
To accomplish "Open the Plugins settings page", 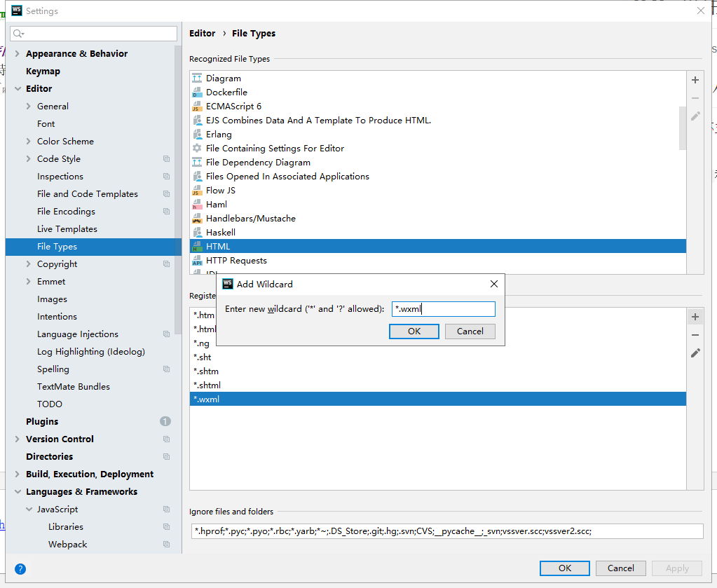I will (x=42, y=422).
